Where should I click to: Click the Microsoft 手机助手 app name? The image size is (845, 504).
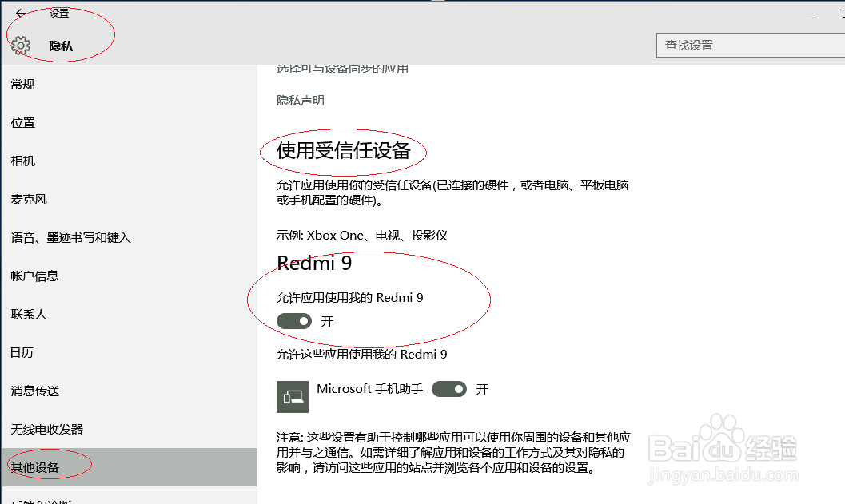click(x=369, y=389)
